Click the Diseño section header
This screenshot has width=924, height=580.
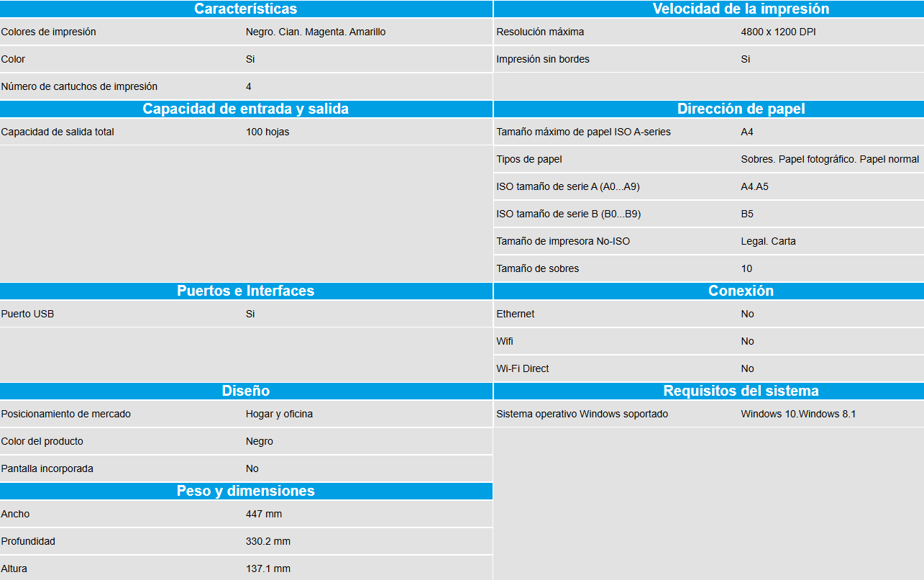pos(245,391)
